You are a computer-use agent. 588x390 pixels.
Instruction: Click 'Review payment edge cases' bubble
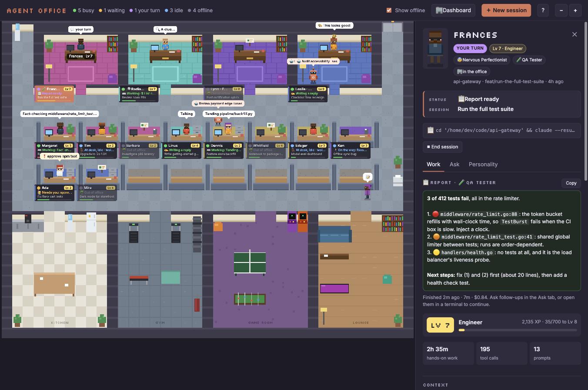pos(218,103)
